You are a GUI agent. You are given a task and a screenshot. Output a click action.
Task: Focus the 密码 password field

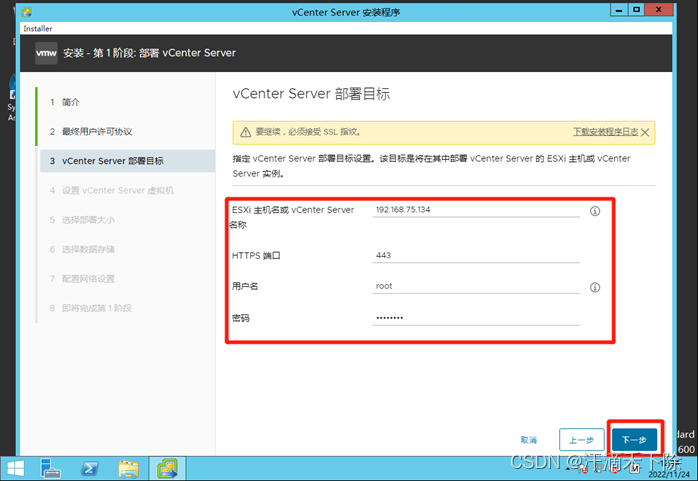point(476,318)
